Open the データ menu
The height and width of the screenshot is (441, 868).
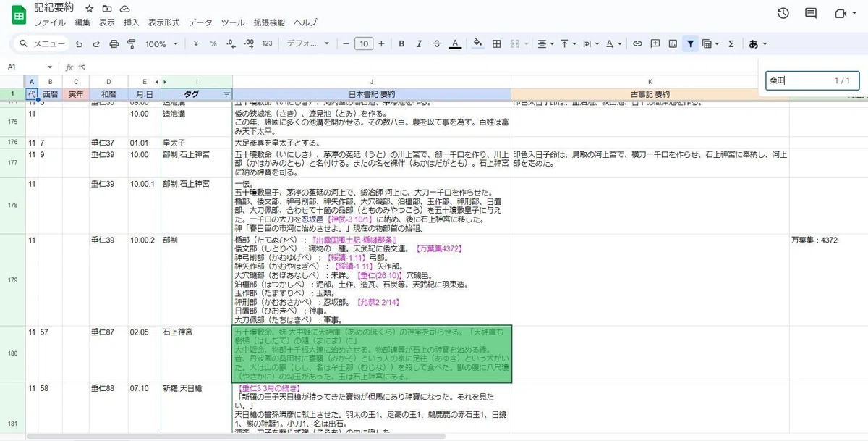[x=200, y=22]
